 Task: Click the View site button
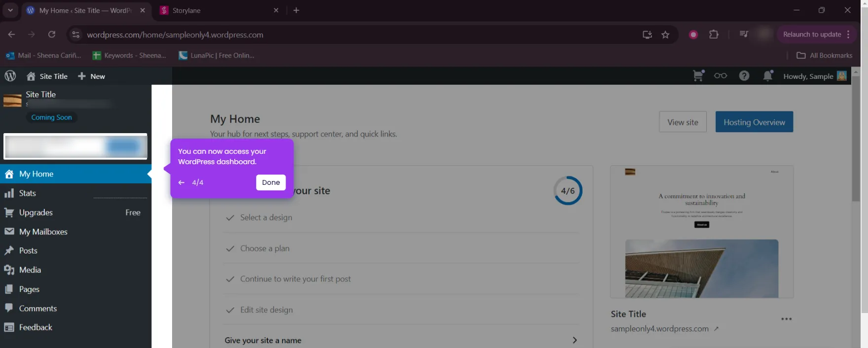coord(683,122)
